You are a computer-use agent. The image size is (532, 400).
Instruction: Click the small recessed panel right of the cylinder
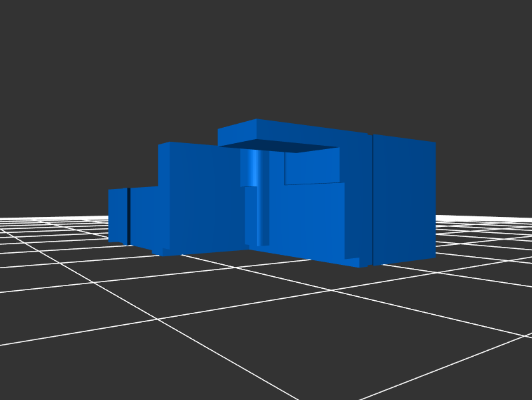point(311,166)
